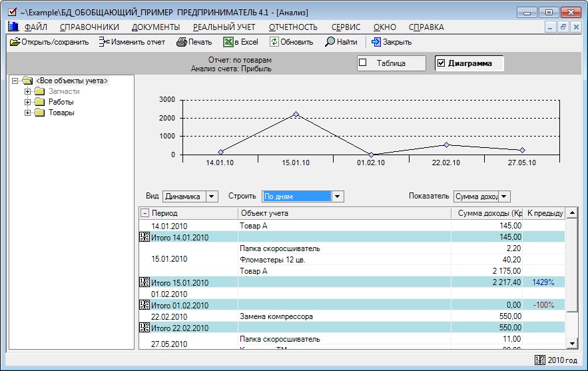Click the calculator icon beside Итого 14.01.2010
Image resolution: width=588 pixels, height=371 pixels.
[x=145, y=237]
